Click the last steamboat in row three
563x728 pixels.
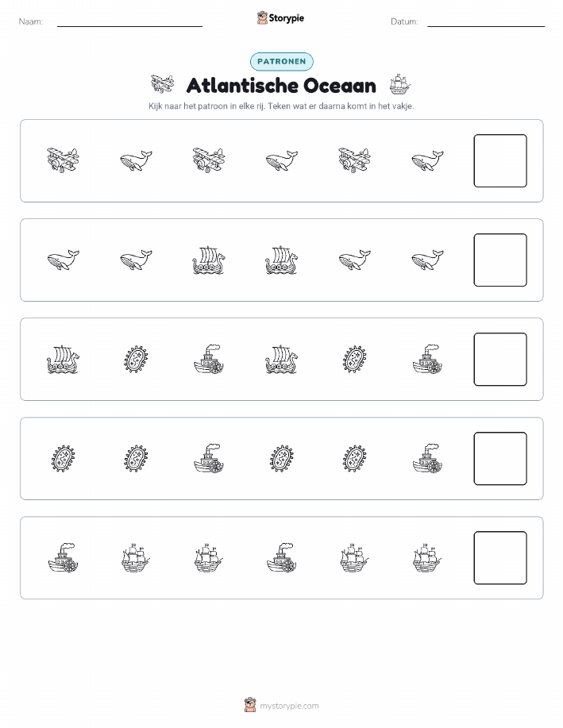pyautogui.click(x=427, y=359)
